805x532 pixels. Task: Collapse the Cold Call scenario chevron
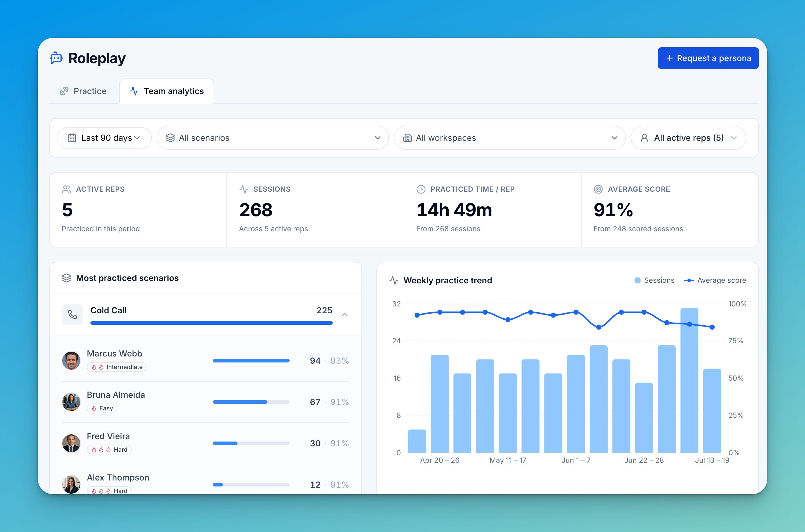[x=345, y=315]
